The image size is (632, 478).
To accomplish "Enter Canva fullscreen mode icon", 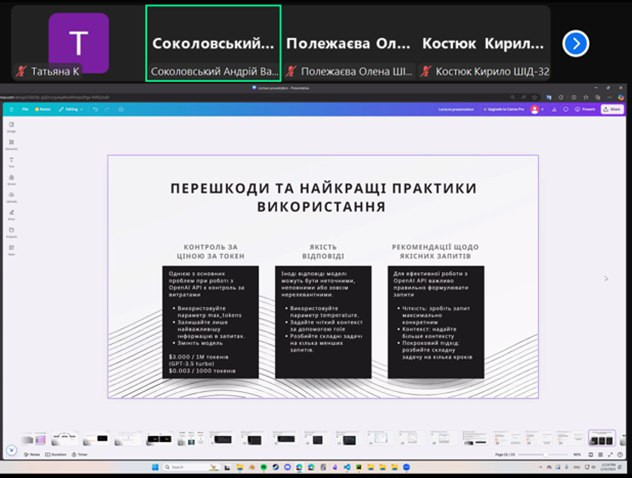I will (610, 454).
